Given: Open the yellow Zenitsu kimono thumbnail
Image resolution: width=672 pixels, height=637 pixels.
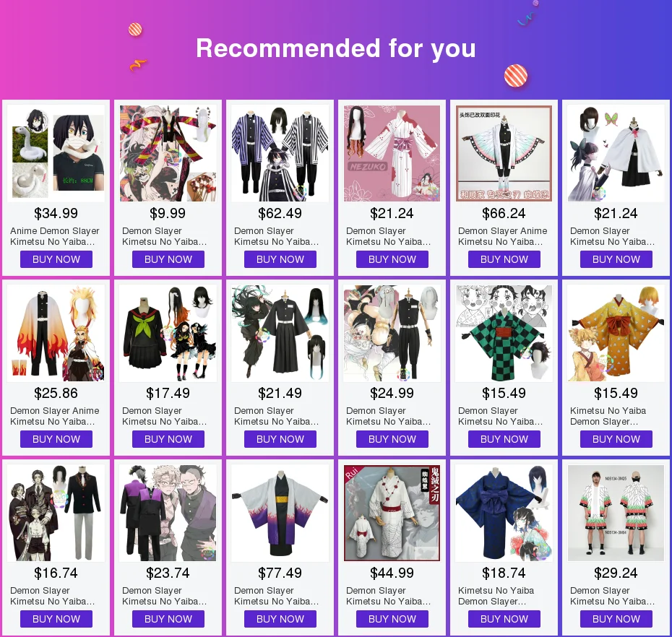Looking at the screenshot, I should click(616, 333).
